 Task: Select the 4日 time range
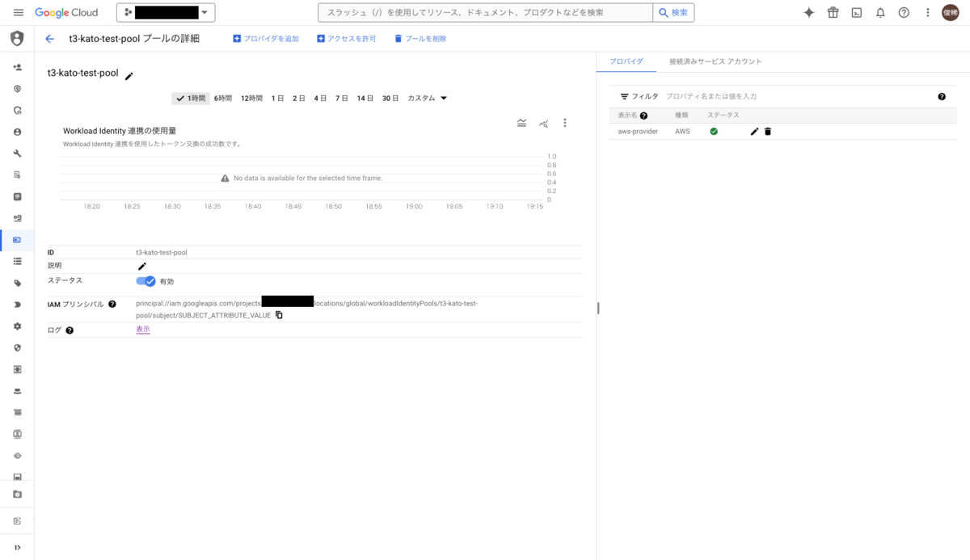[320, 98]
